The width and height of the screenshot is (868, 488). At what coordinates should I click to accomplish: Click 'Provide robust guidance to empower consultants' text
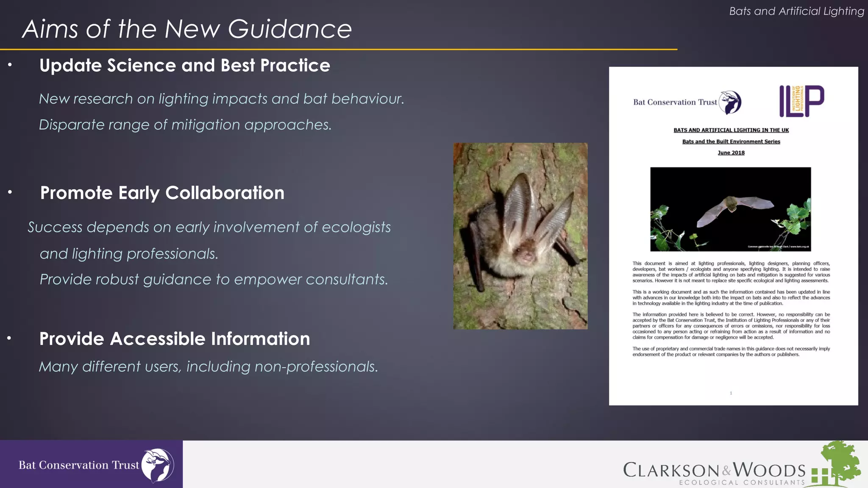pyautogui.click(x=214, y=279)
